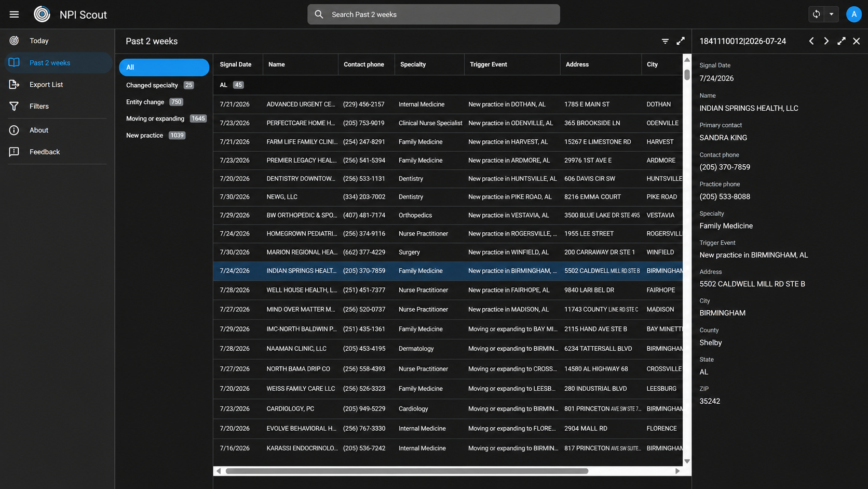Click the refresh sync icon
The image size is (868, 489).
pos(817,15)
